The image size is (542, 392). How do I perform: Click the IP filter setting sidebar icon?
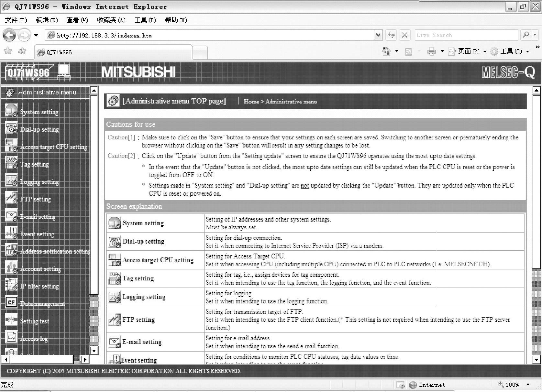11,286
